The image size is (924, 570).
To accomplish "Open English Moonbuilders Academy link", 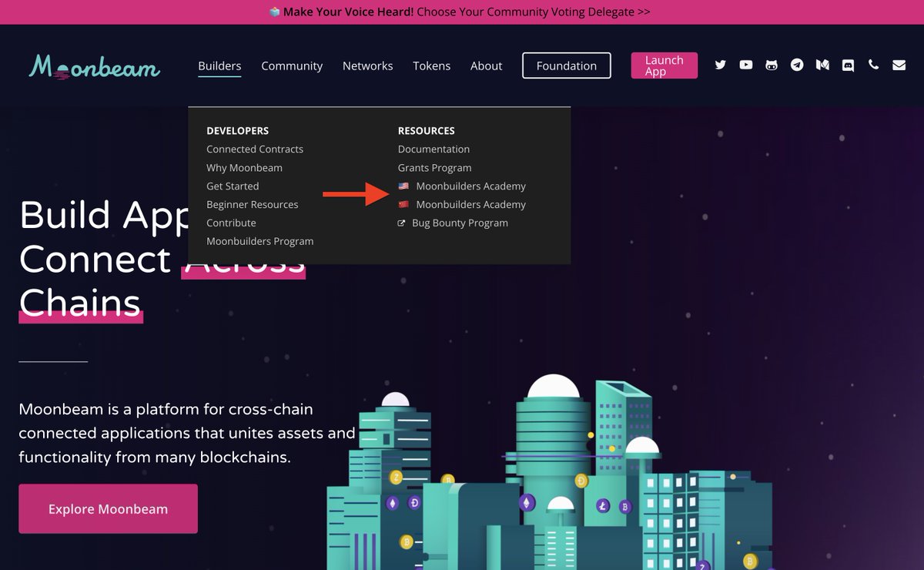I will (x=470, y=186).
